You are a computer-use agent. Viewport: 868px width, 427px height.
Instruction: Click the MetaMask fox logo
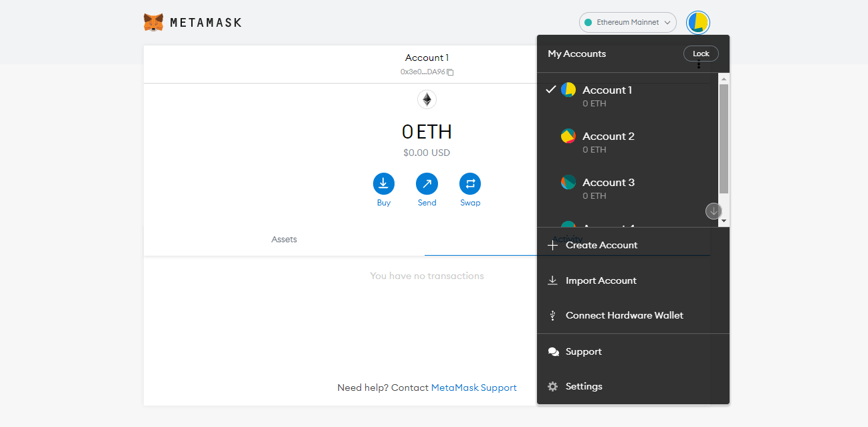(153, 23)
